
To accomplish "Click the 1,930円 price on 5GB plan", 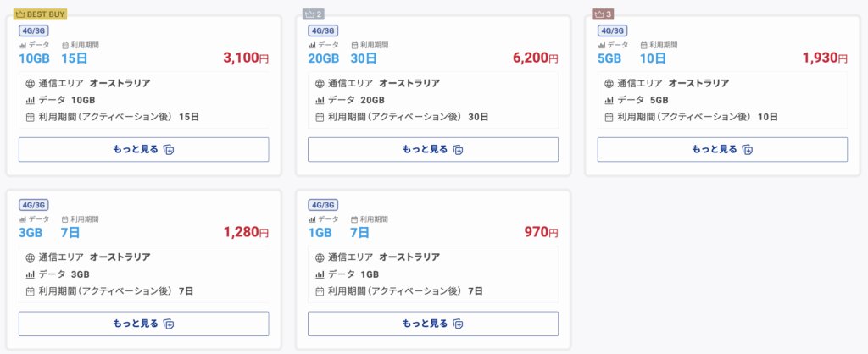I will [825, 58].
